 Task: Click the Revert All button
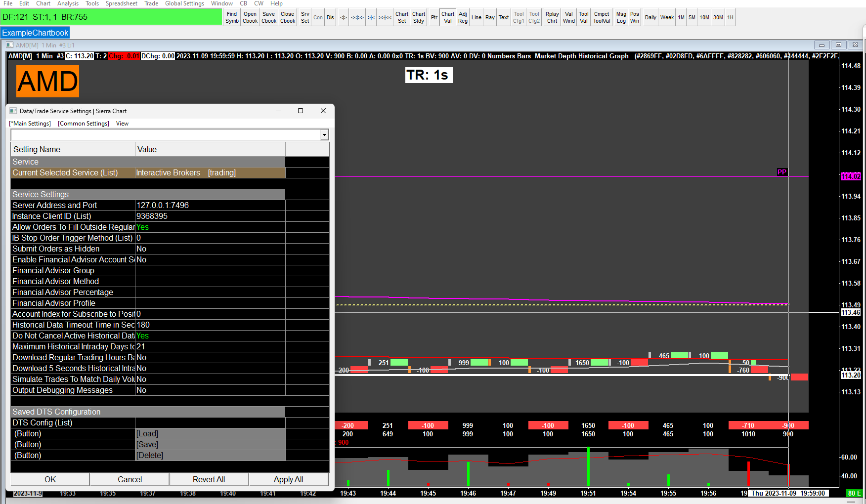point(209,479)
